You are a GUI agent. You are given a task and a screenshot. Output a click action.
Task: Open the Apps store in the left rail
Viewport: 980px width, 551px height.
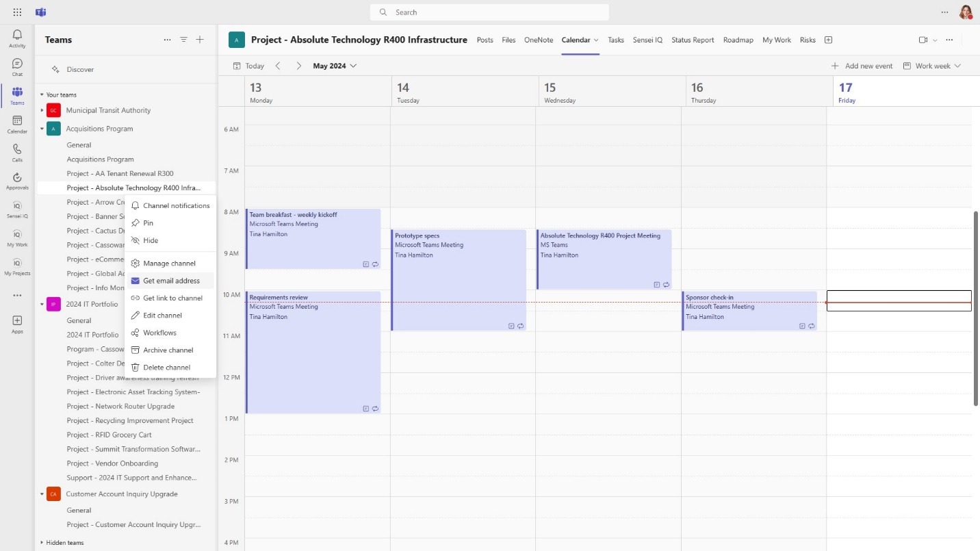(17, 324)
